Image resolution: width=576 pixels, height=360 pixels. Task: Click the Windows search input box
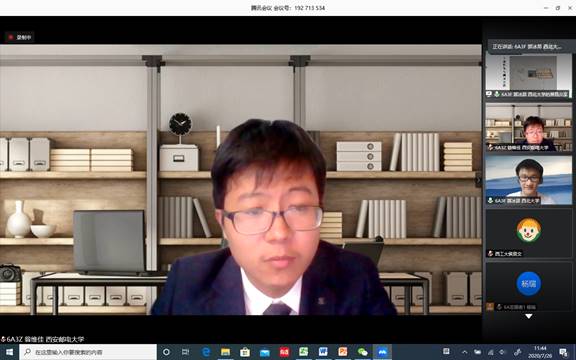(x=88, y=352)
